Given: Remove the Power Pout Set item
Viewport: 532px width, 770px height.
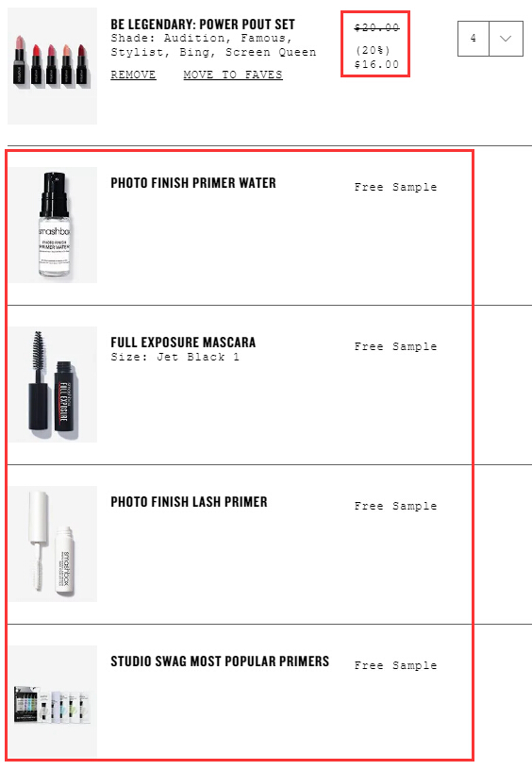Looking at the screenshot, I should coord(133,75).
